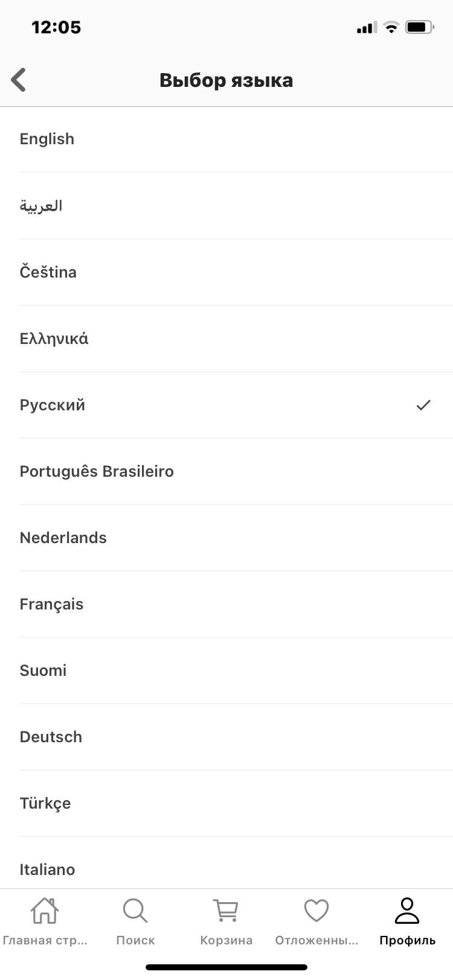453x980 pixels.
Task: Select English as the language
Action: point(47,139)
